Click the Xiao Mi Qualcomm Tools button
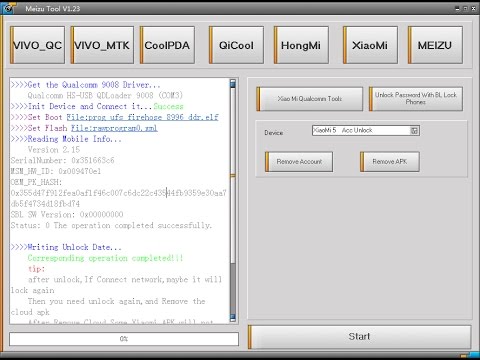The width and height of the screenshot is (480, 360). pyautogui.click(x=310, y=99)
